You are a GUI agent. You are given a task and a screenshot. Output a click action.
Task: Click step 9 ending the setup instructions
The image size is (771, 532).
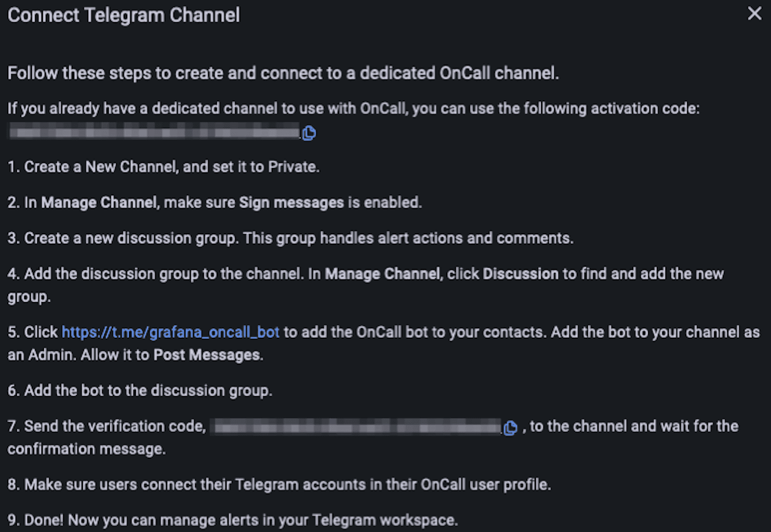coord(231,520)
